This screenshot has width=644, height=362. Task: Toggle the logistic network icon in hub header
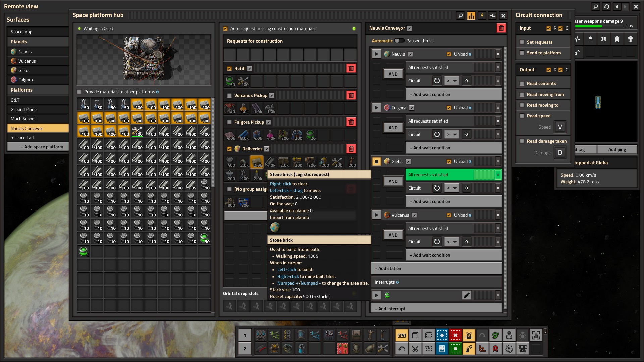(x=471, y=15)
